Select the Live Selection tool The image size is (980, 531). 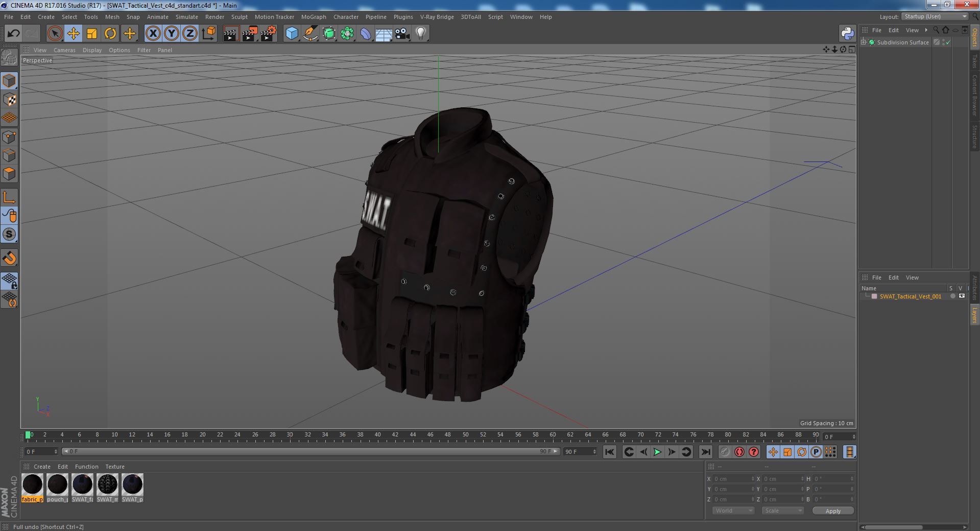pos(55,34)
